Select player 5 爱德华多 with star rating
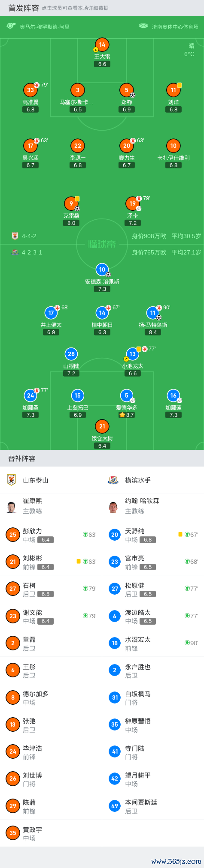204x868 pixels. pos(127,395)
